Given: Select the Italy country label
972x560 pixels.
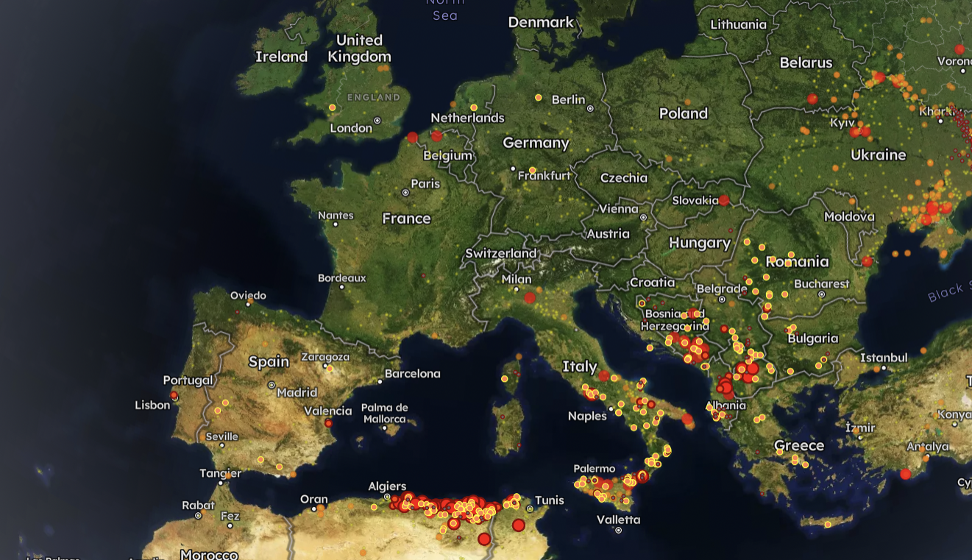Looking at the screenshot, I should [x=580, y=366].
